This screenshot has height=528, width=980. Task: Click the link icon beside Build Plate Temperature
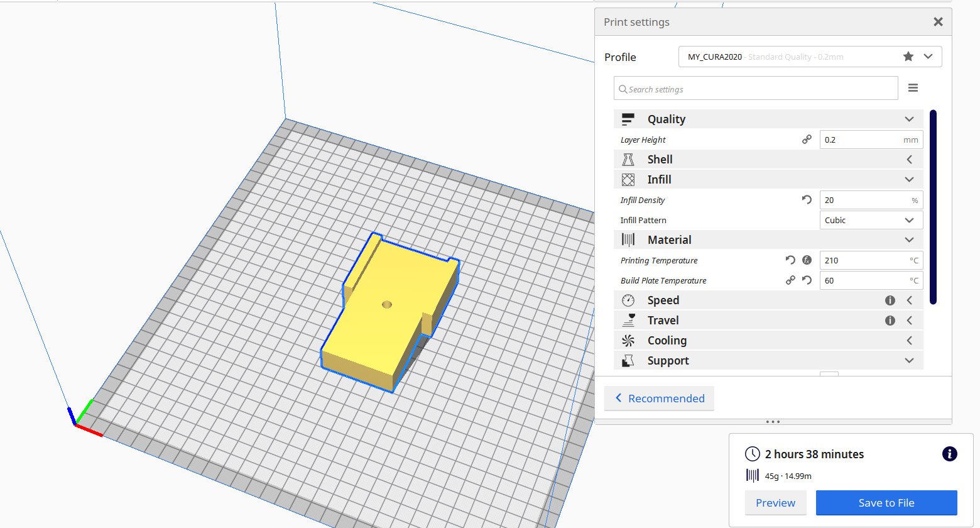tap(790, 280)
